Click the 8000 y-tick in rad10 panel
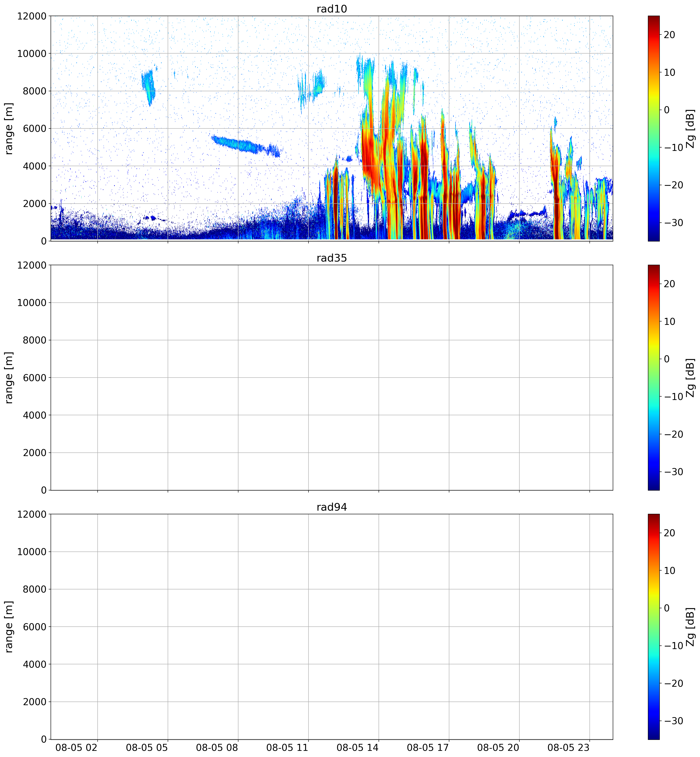This screenshot has height=757, width=700. (x=35, y=91)
